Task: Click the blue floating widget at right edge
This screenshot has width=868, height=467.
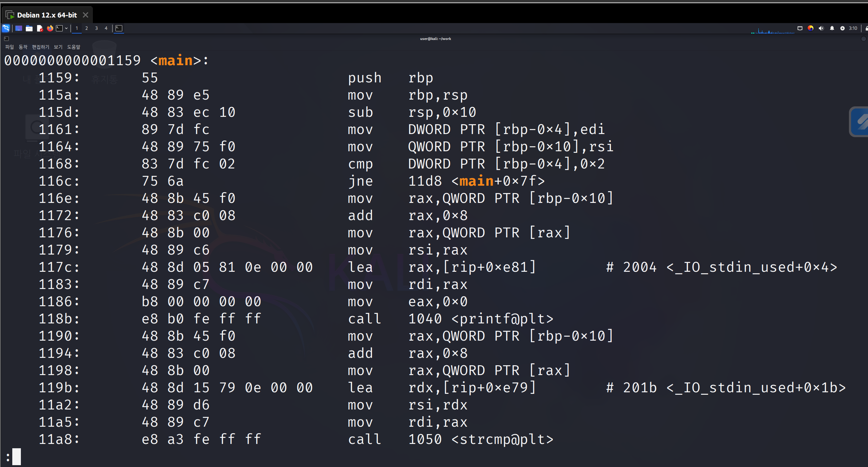Action: point(859,122)
